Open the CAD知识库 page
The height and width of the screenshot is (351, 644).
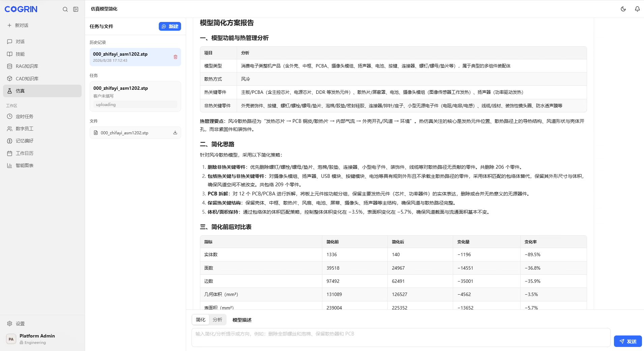coord(42,79)
